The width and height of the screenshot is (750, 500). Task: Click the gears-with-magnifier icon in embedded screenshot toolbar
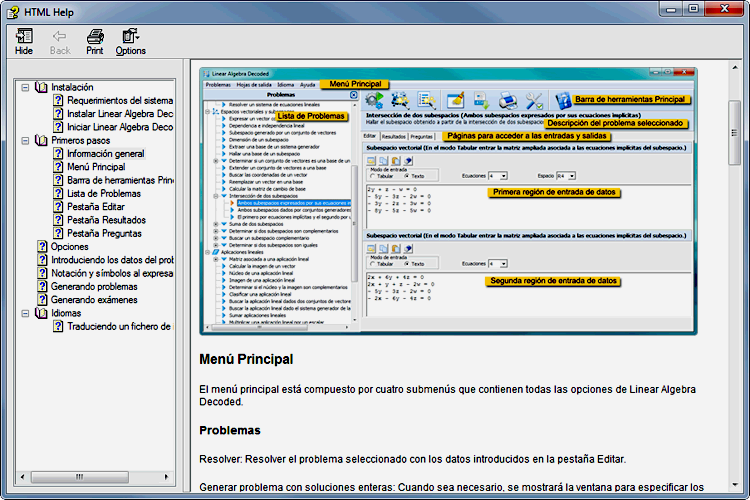(400, 100)
